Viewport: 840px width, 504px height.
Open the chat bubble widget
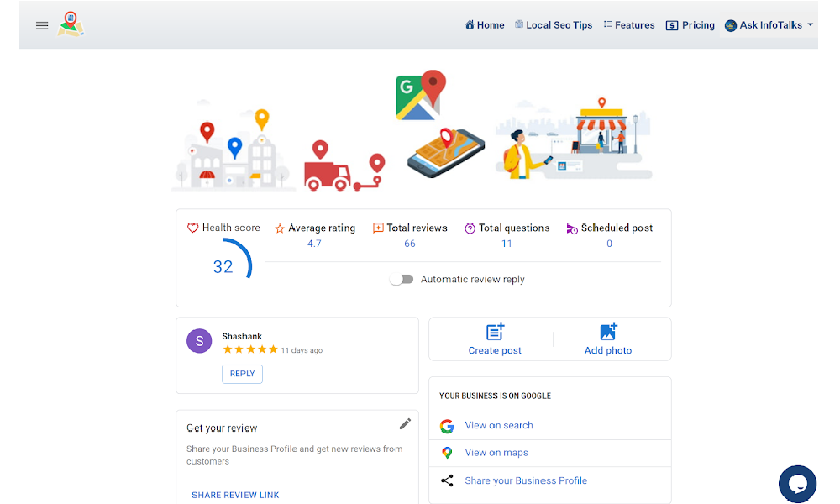pos(797,483)
